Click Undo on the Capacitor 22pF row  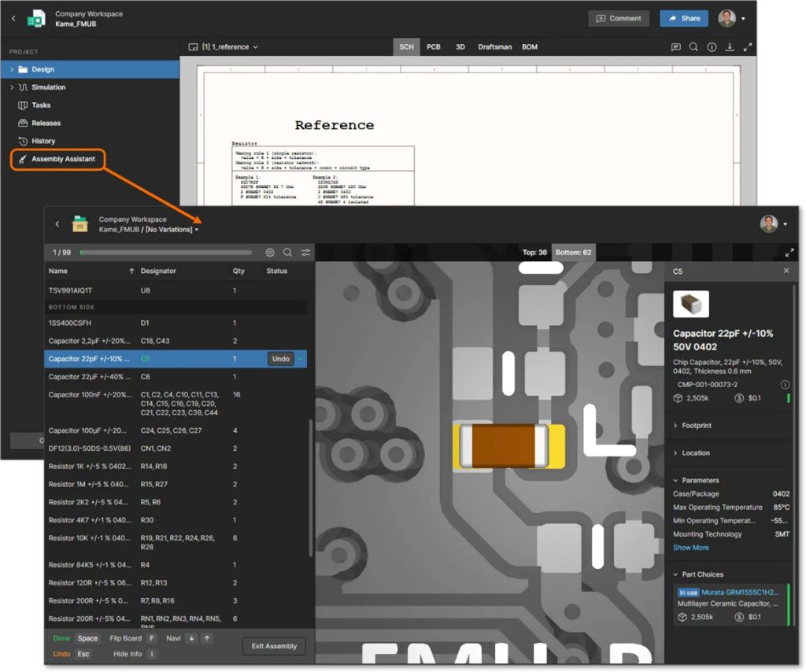281,359
